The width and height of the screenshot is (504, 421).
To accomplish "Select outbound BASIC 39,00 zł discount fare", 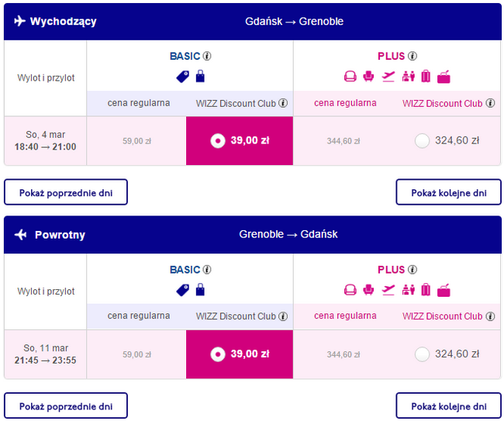I will [x=219, y=140].
